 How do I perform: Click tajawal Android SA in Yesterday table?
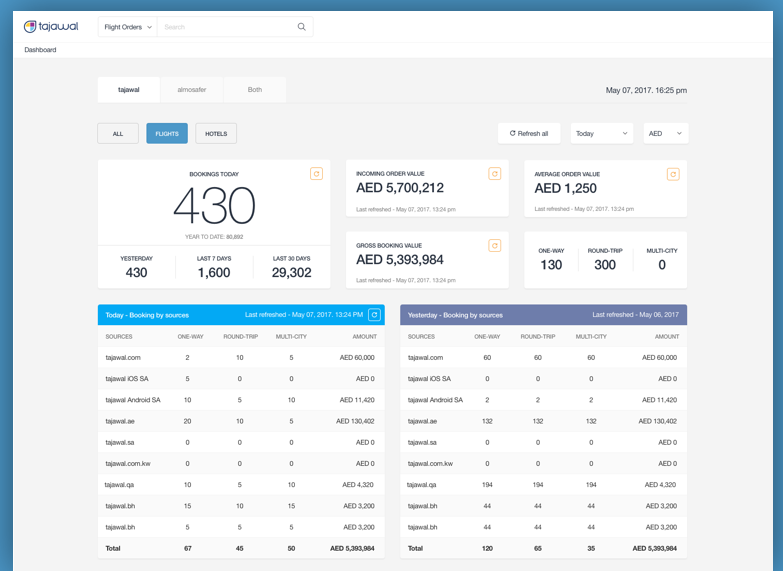click(435, 400)
